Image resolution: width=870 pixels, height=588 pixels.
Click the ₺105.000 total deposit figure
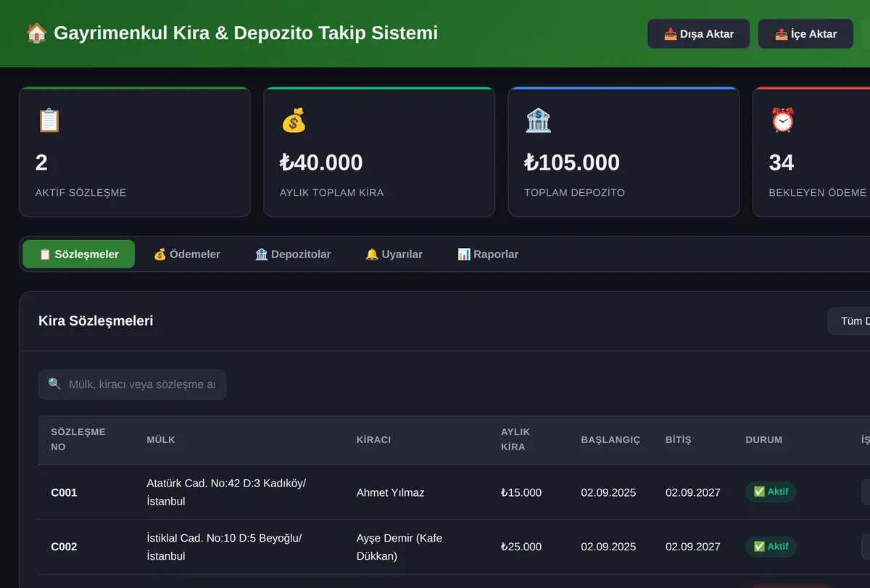[x=572, y=162]
